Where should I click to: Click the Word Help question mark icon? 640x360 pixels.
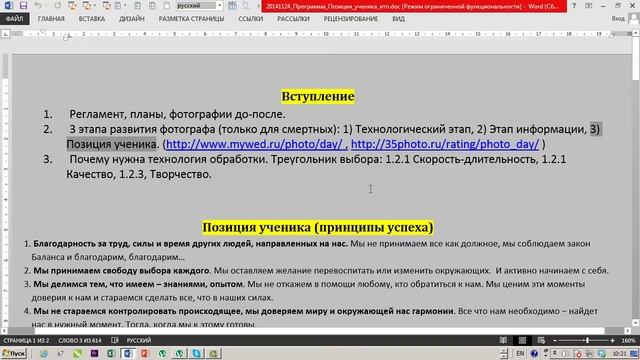[574, 6]
